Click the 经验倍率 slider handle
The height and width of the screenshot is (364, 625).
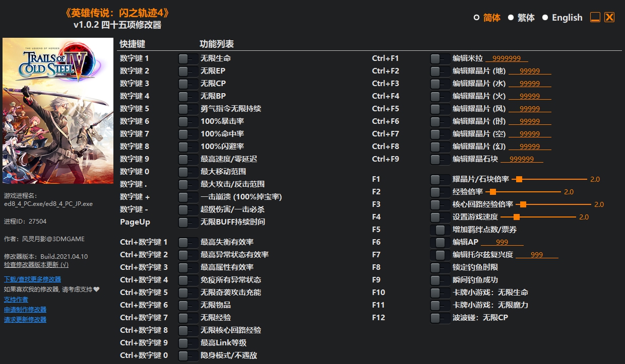click(x=493, y=192)
